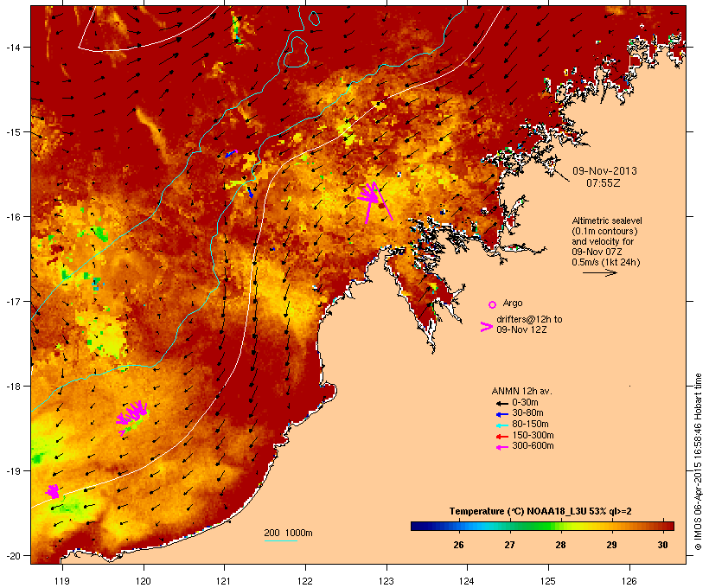Image resolution: width=709 pixels, height=588 pixels.
Task: Click the '0.5m/s (1kt 24h)' text
Action: coord(606,262)
